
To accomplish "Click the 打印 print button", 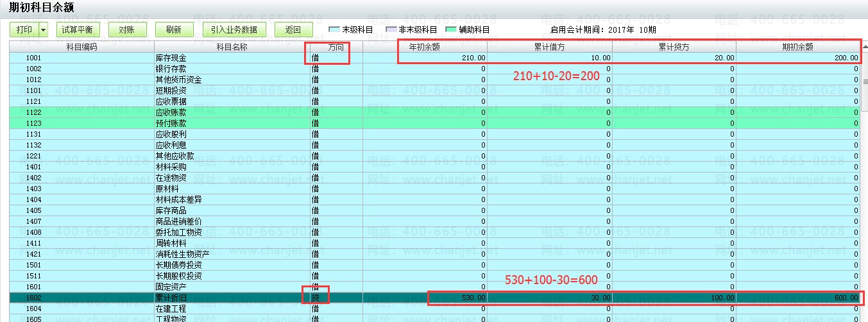I will pos(24,30).
